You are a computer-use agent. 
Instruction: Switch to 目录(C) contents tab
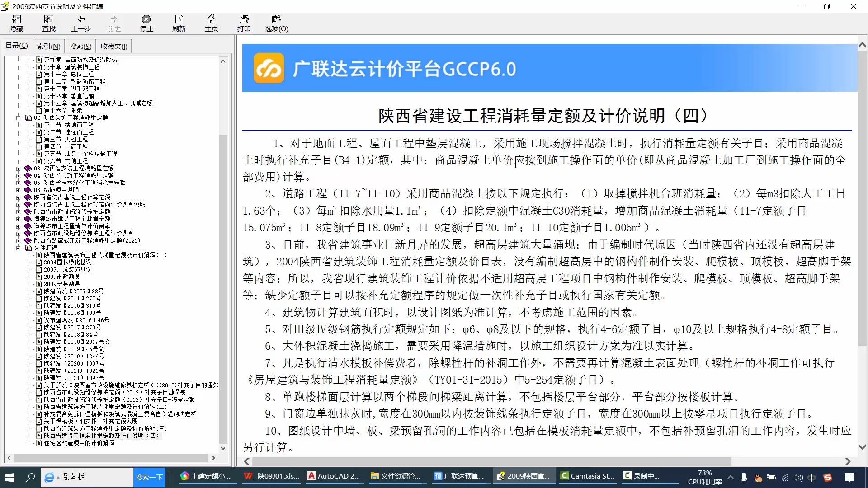[17, 46]
